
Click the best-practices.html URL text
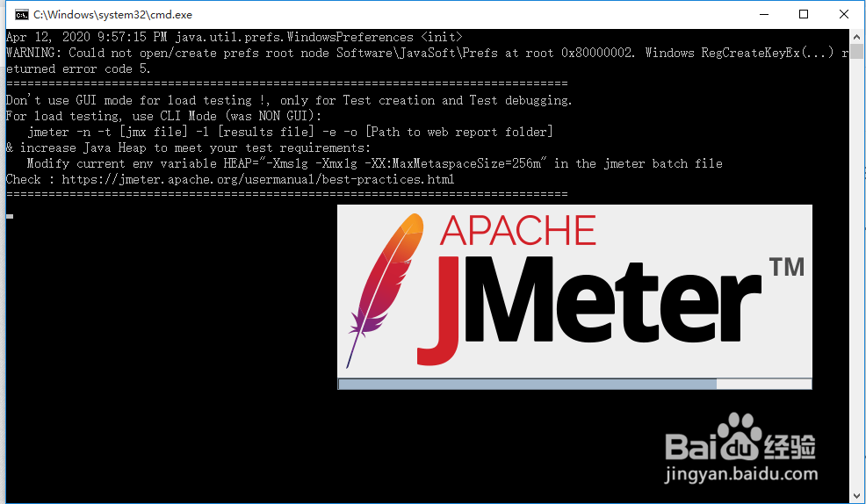(258, 179)
